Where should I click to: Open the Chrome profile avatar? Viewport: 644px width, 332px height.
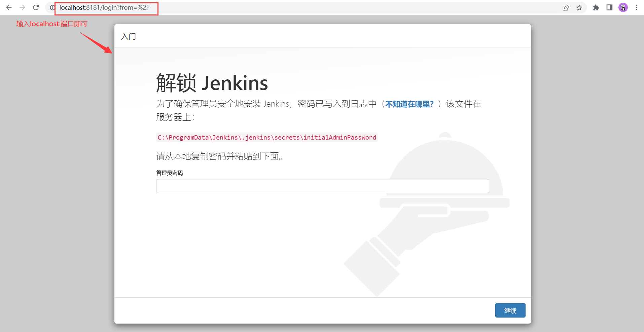(623, 7)
